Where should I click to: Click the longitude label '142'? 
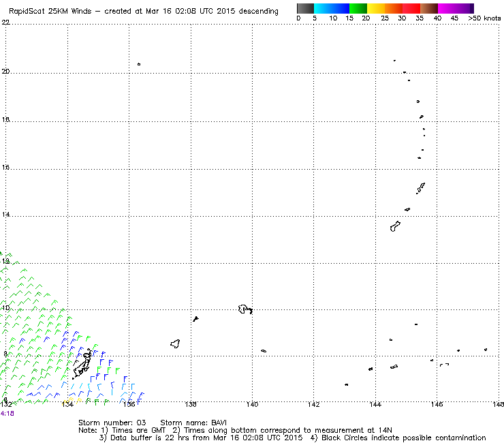coord(314,404)
